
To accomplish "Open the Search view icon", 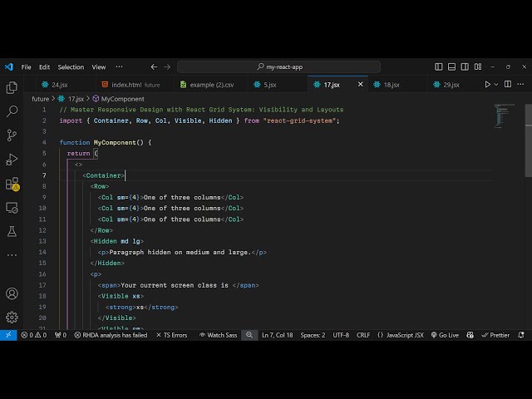I will (x=12, y=111).
